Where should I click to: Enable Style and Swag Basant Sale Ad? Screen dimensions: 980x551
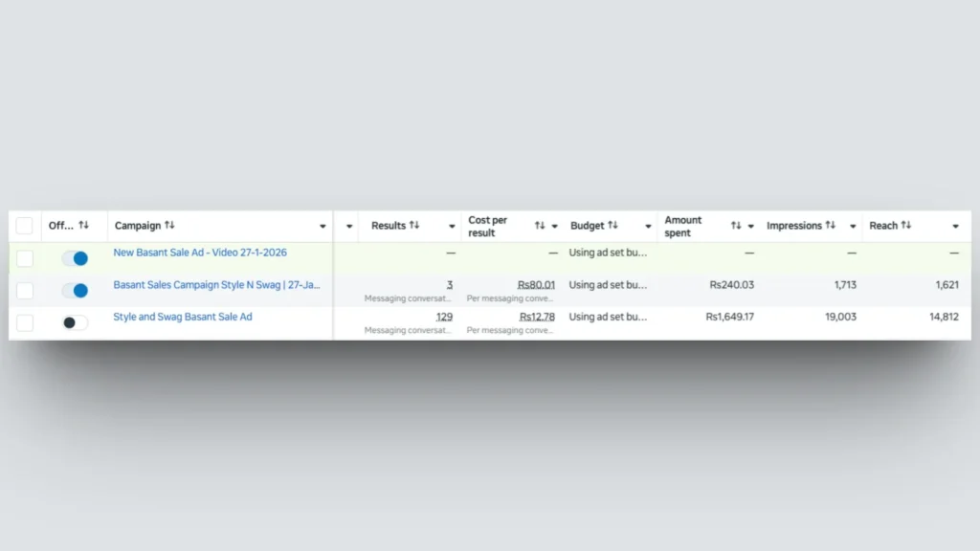75,322
